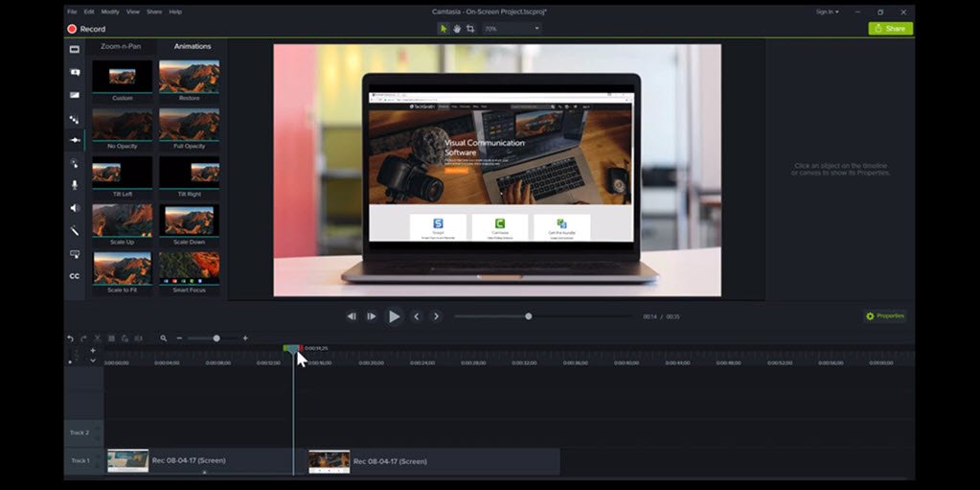980x490 pixels.
Task: Open the Annotations sidebar tab
Action: click(x=75, y=73)
